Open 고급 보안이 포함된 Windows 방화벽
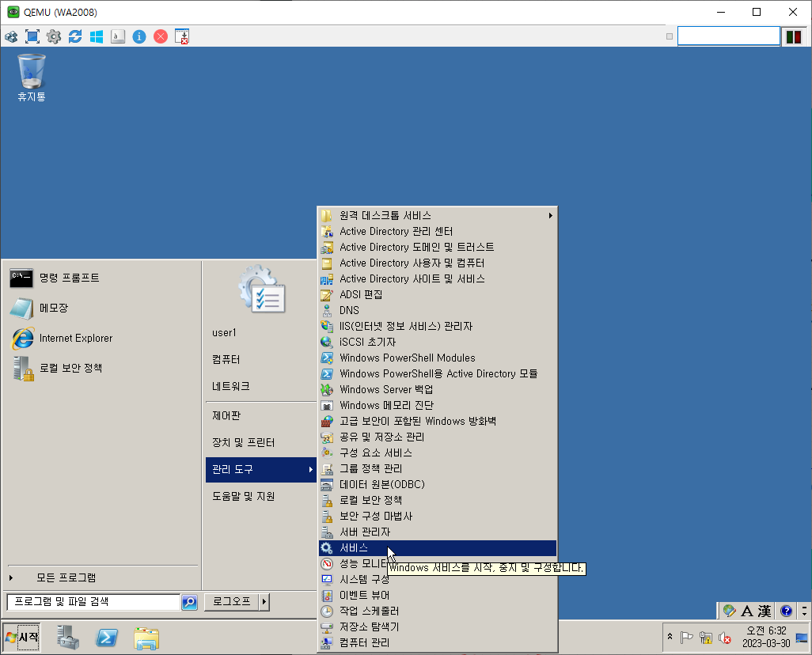This screenshot has height=655, width=812. pyautogui.click(x=438, y=421)
